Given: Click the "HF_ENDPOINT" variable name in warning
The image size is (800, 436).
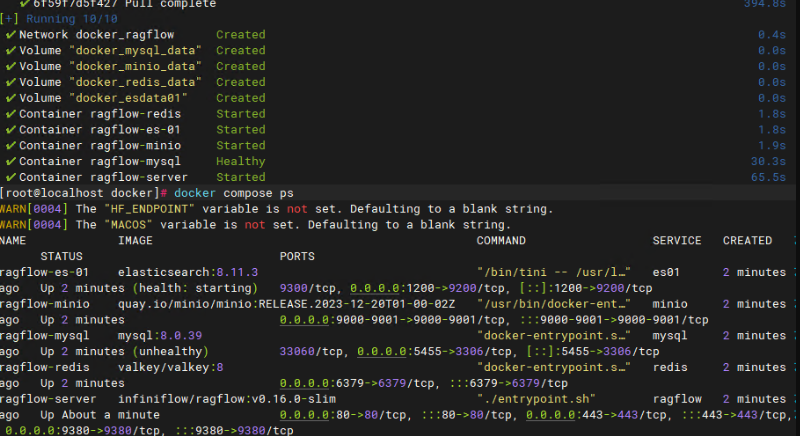Looking at the screenshot, I should tap(149, 209).
